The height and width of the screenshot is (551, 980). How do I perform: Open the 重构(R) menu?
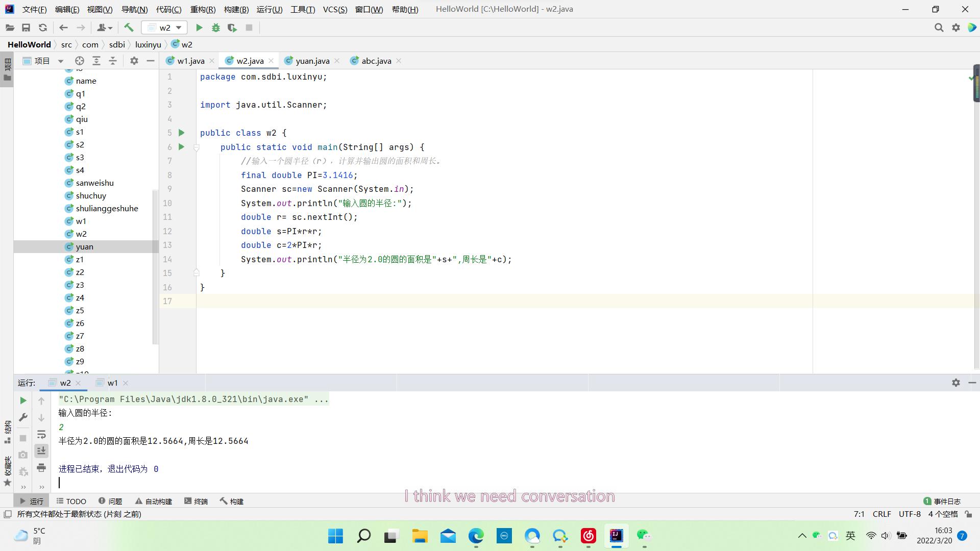[203, 9]
